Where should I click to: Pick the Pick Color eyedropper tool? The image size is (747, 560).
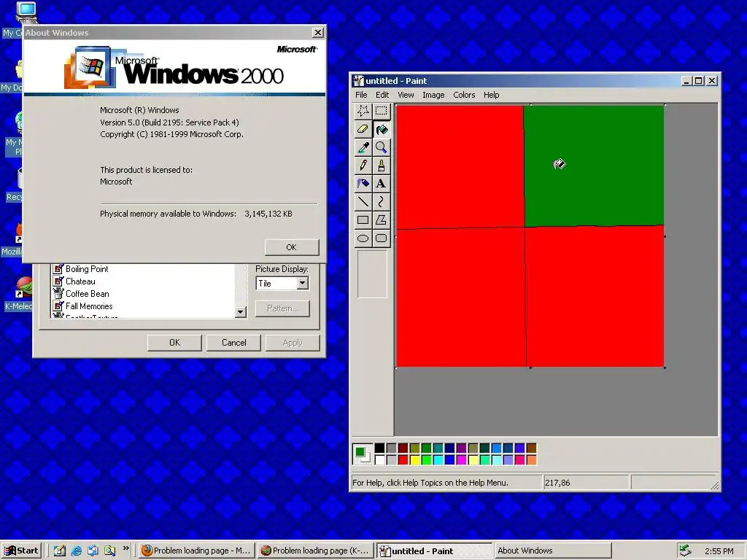[363, 147]
